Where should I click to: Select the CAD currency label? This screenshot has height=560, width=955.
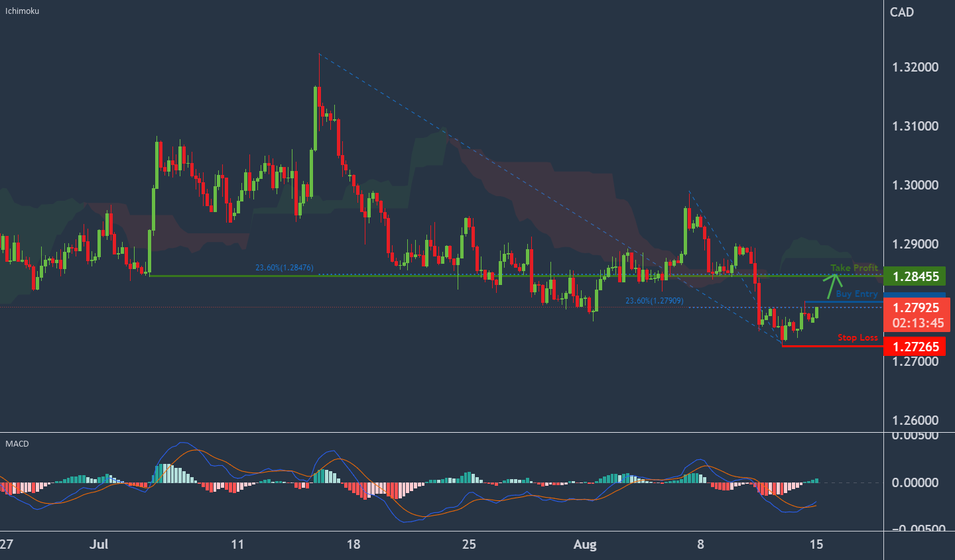click(902, 12)
